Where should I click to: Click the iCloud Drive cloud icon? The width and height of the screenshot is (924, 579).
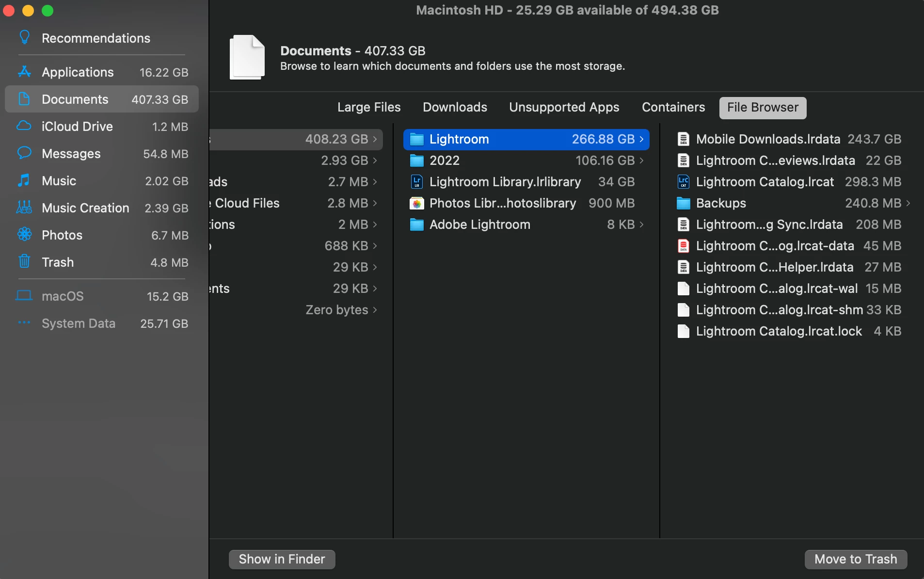coord(24,126)
